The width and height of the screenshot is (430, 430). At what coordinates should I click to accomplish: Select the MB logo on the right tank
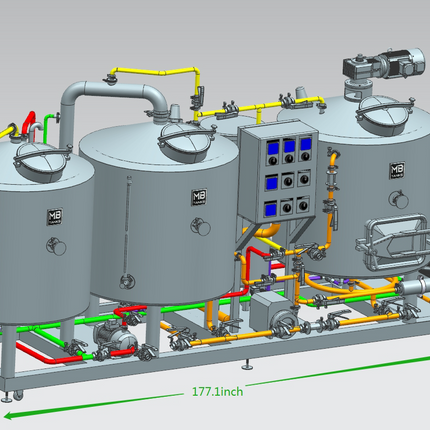coord(397,170)
